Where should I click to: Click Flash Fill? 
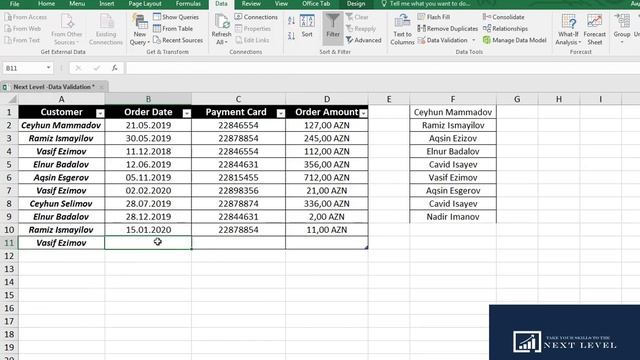(x=434, y=17)
